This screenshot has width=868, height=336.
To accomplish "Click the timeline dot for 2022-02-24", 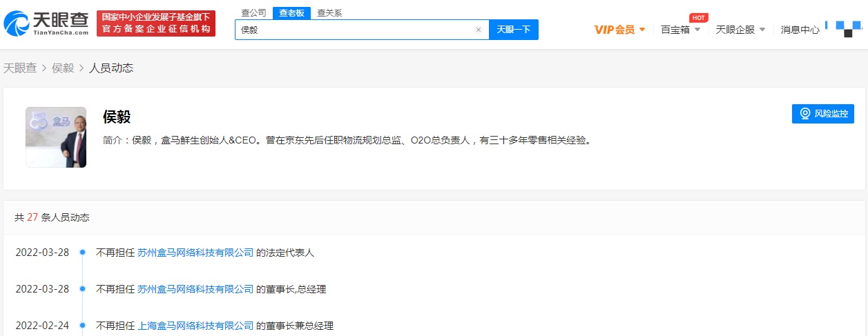I will [82, 325].
